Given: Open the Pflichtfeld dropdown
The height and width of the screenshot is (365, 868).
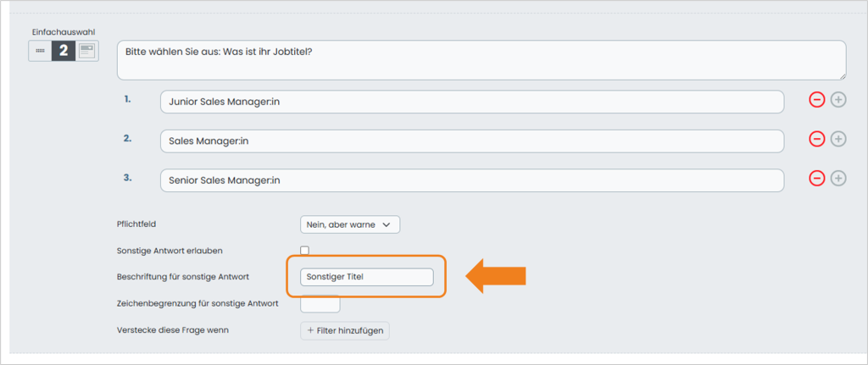Looking at the screenshot, I should (x=350, y=224).
